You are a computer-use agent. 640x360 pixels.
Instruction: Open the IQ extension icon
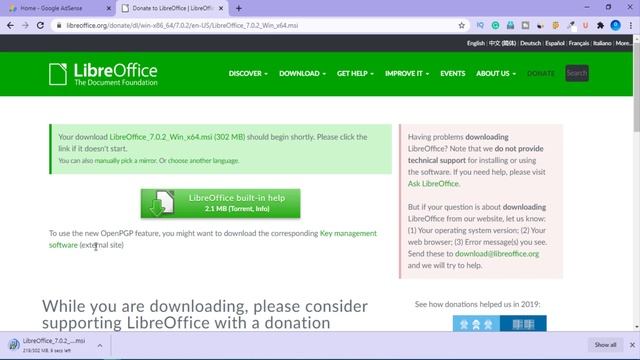(x=480, y=25)
